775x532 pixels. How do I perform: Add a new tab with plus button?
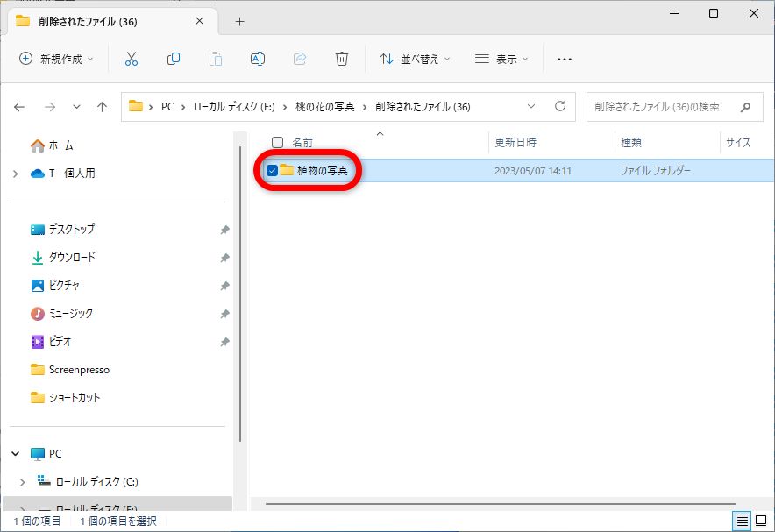tap(239, 21)
